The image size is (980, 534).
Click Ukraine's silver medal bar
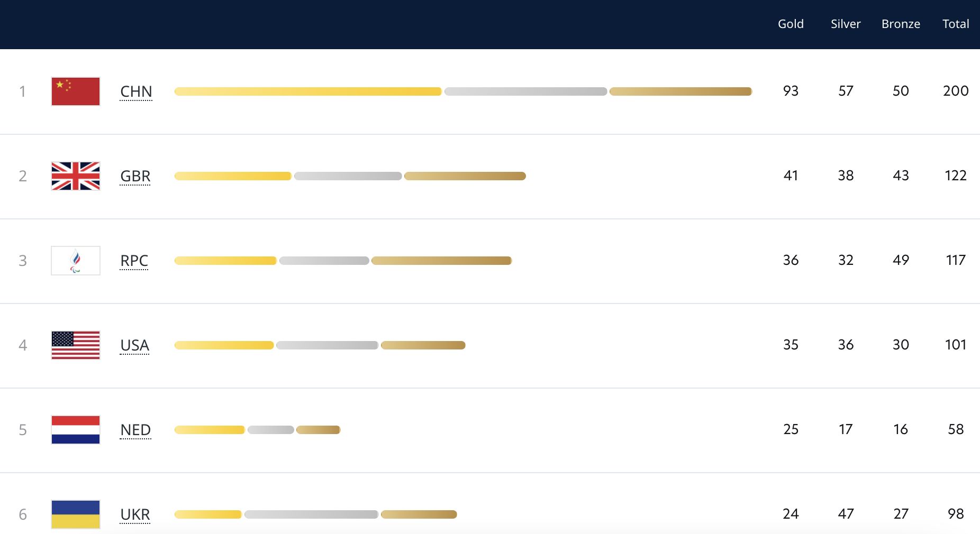[x=311, y=514]
